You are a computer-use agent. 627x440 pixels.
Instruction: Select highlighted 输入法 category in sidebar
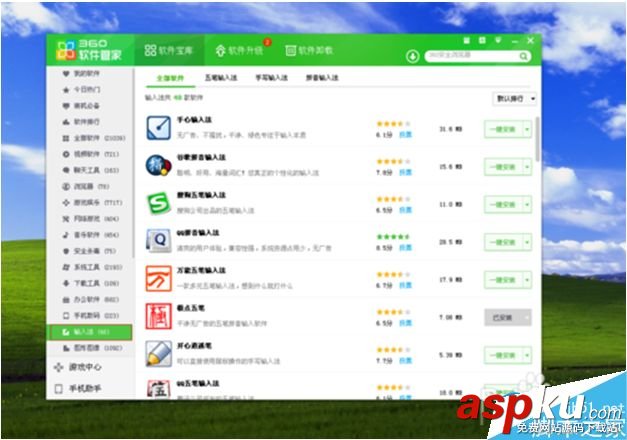[x=90, y=332]
